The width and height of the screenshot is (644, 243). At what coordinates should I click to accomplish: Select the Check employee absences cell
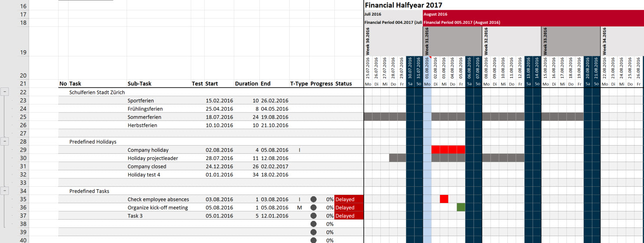(158, 199)
